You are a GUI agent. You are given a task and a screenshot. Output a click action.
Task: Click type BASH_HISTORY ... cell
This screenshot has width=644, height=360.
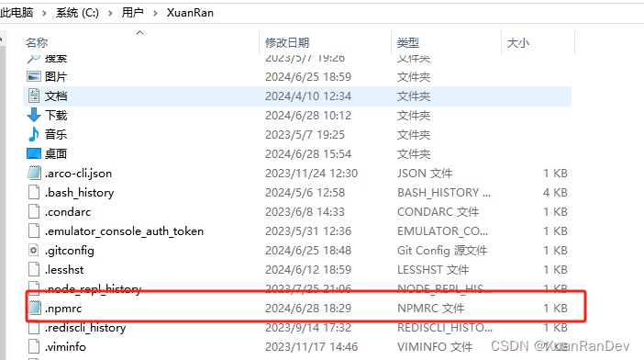(444, 193)
